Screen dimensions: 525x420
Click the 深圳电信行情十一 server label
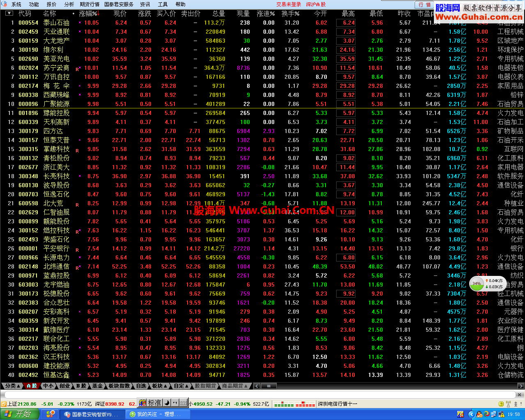[337, 404]
